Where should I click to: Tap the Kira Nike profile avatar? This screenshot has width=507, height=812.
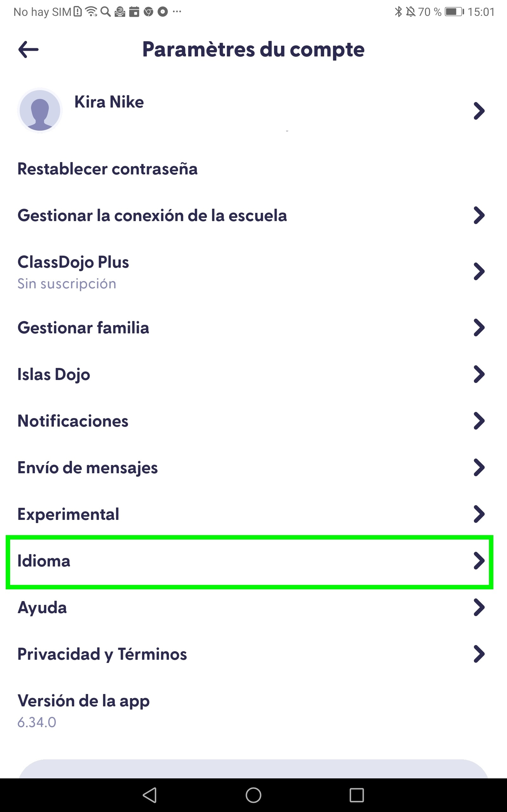pos(40,110)
